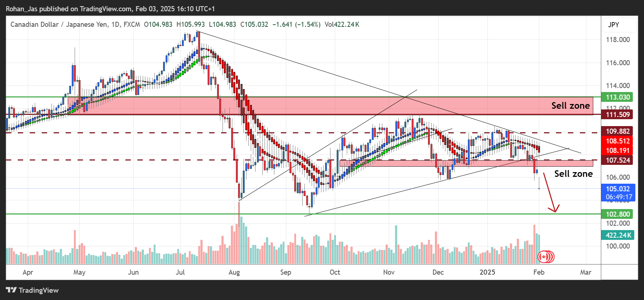Click the Feb label on time axis

539,272
